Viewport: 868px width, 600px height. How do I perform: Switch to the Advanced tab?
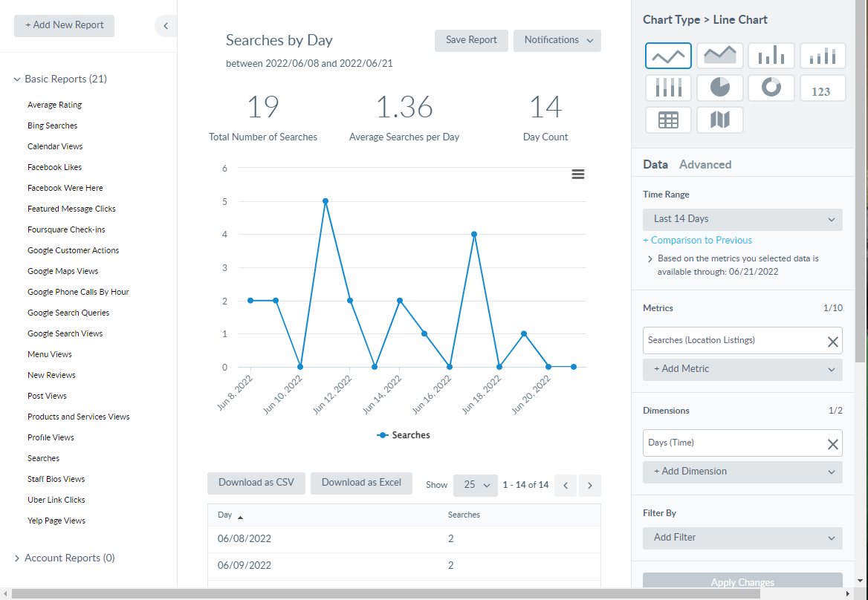coord(705,164)
